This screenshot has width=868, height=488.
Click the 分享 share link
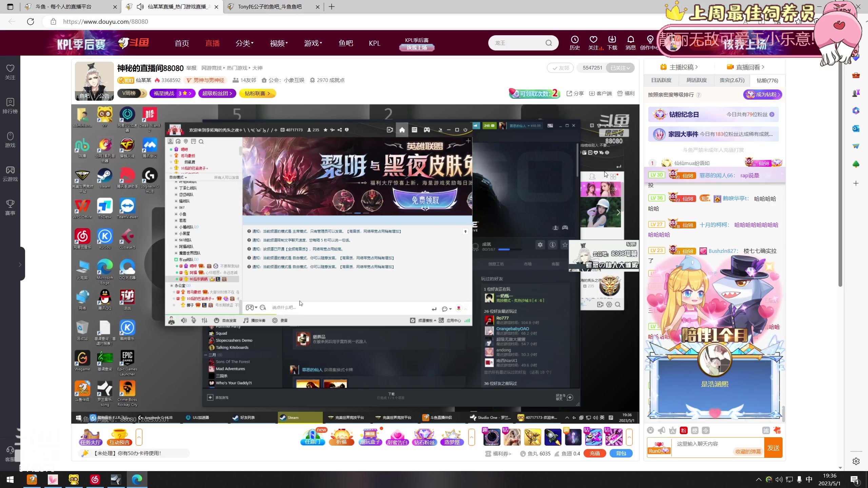click(575, 94)
